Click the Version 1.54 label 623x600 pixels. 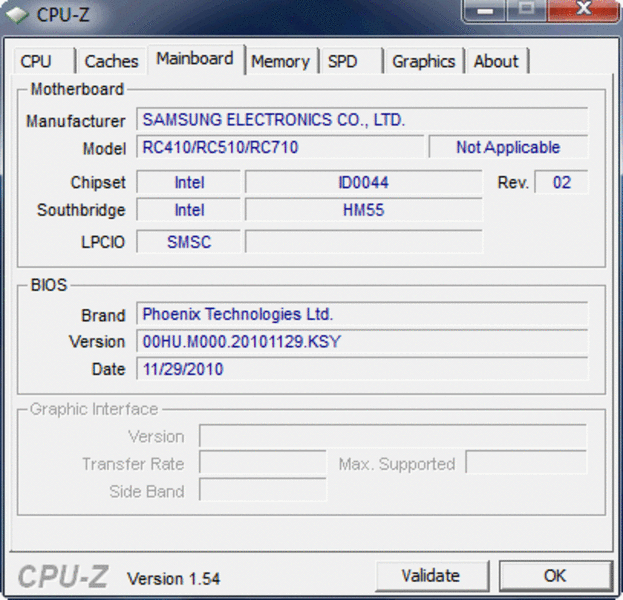(x=174, y=579)
